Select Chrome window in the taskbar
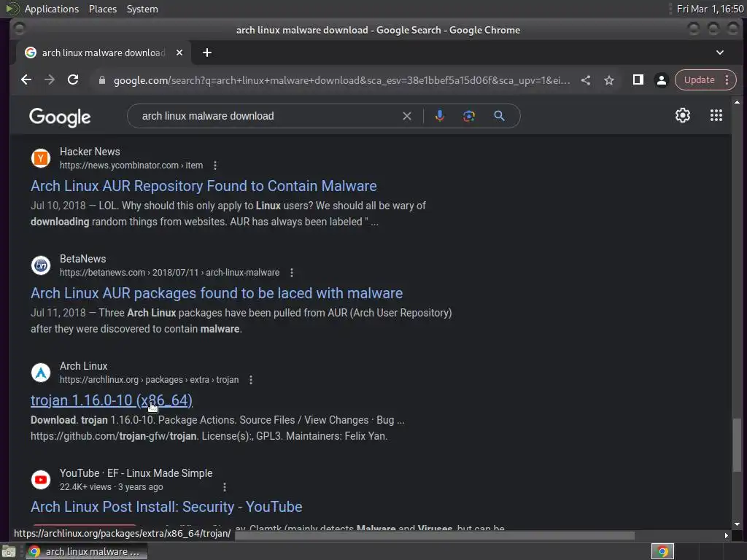Screen dimensions: 747x560 (86, 551)
